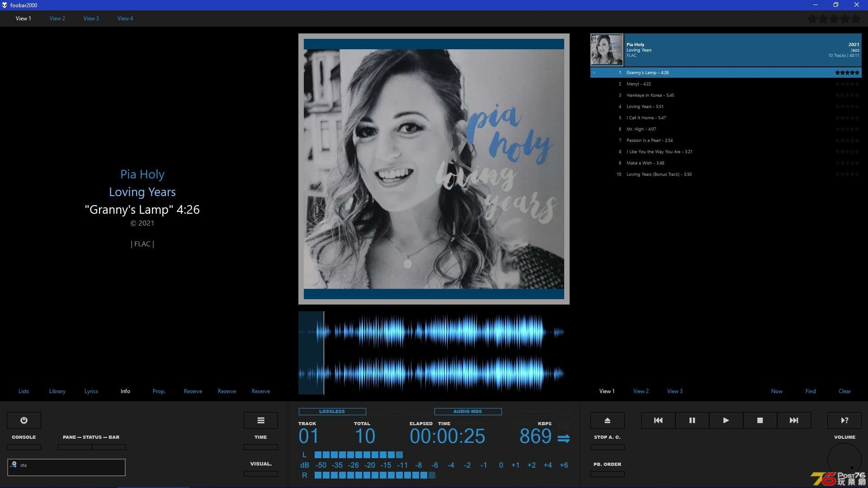Image resolution: width=868 pixels, height=488 pixels.
Task: Open the hamburger menu button above Time
Action: coord(261,420)
